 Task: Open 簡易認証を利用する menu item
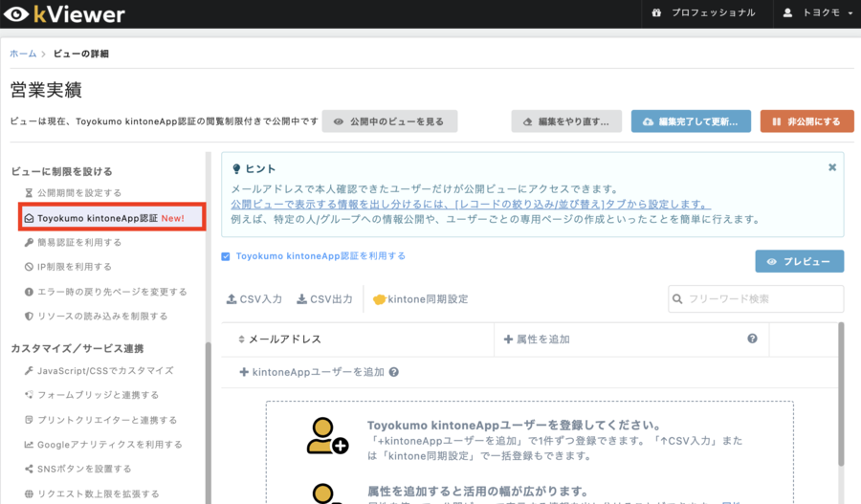[x=73, y=242]
